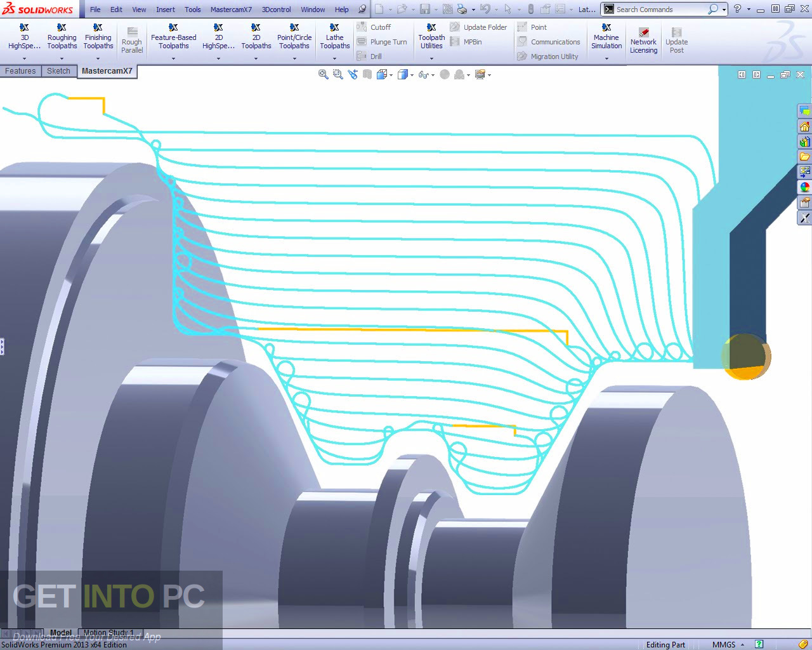Open the Edit menu
812x650 pixels.
click(x=116, y=10)
